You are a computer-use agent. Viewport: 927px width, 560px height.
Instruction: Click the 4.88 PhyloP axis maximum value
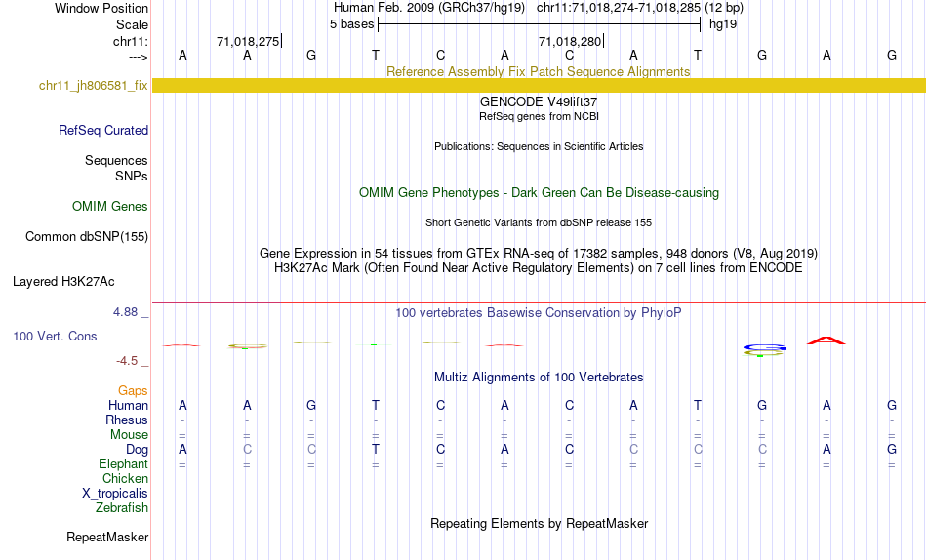pyautogui.click(x=125, y=311)
